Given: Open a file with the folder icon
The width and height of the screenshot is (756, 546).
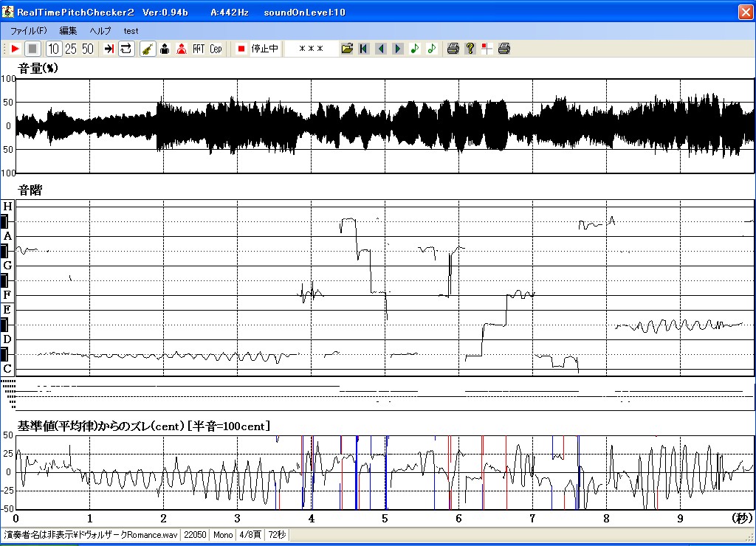Looking at the screenshot, I should (347, 49).
